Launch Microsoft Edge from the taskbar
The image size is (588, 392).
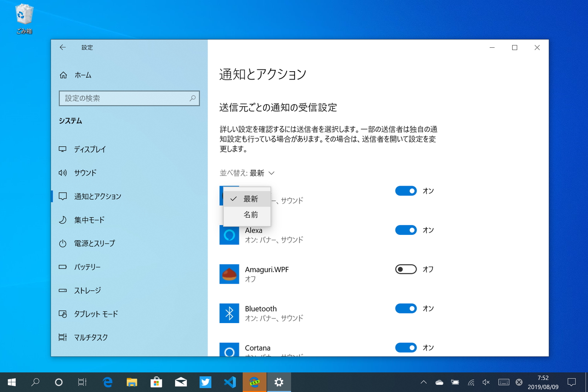107,382
